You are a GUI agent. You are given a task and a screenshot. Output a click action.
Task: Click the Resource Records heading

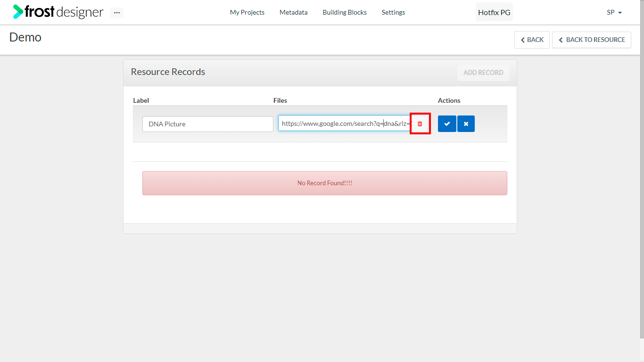point(168,72)
